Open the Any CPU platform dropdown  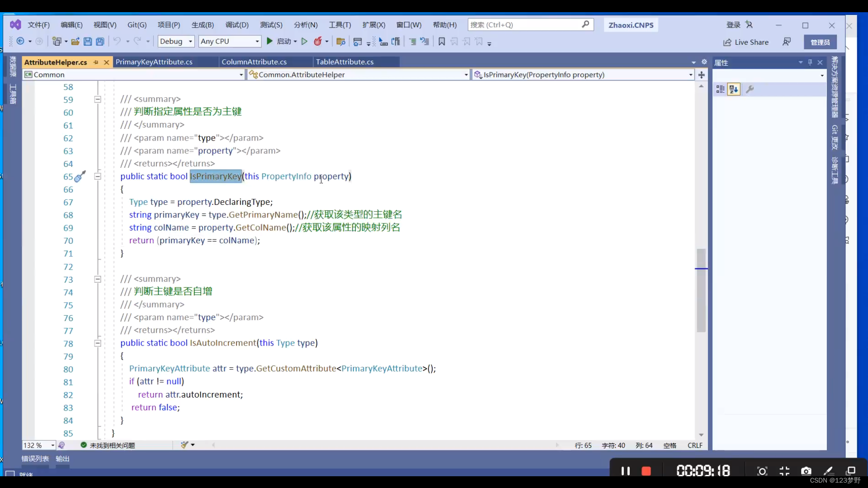tap(230, 41)
